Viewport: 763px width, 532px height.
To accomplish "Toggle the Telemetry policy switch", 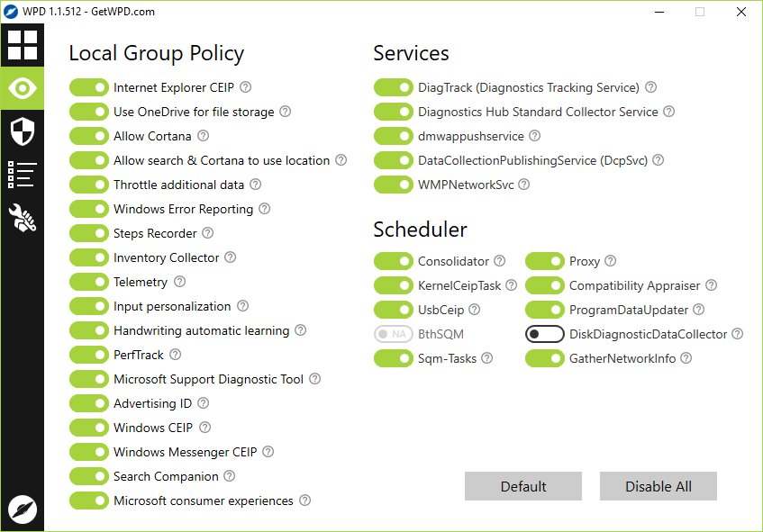I will coord(88,282).
